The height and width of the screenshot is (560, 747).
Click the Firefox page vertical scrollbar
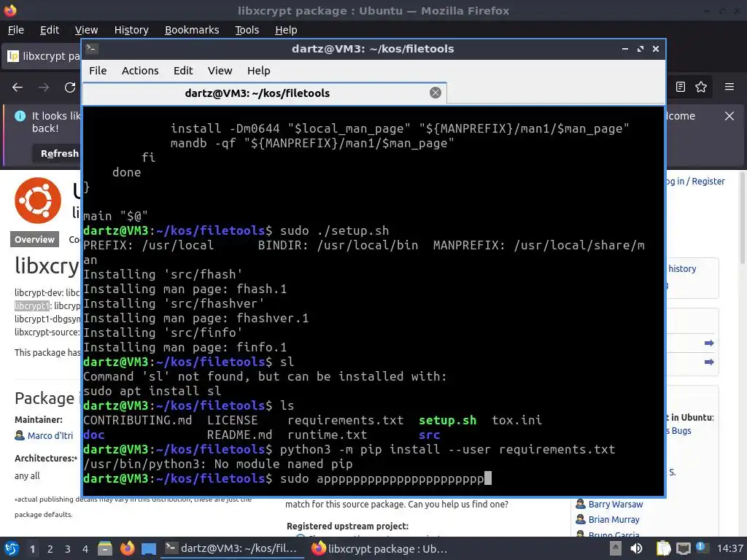tap(742, 217)
